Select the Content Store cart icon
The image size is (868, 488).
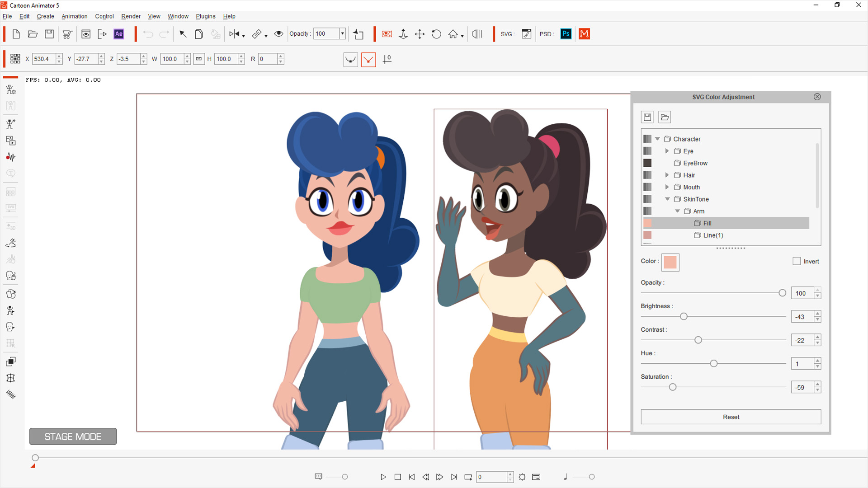coord(67,34)
